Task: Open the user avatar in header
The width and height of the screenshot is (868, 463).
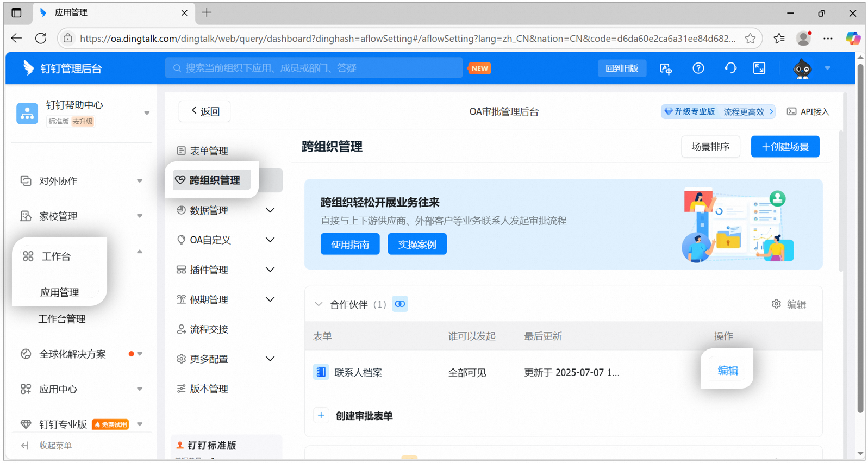Action: click(x=802, y=68)
